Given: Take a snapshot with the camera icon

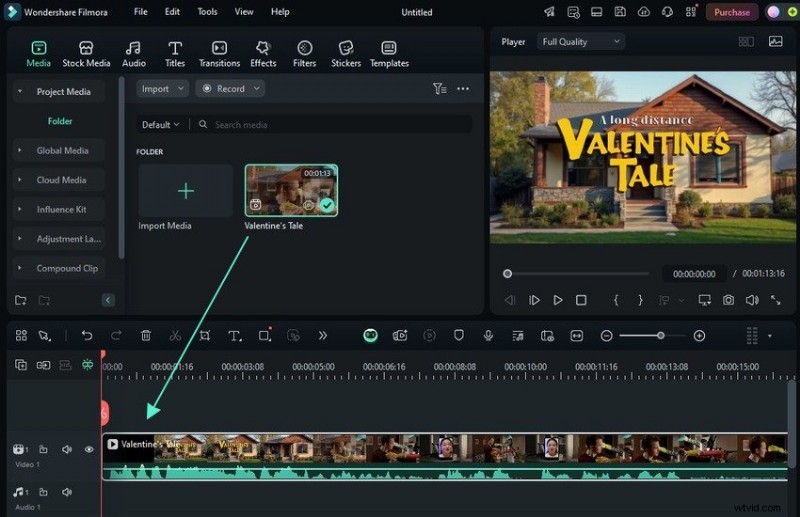Looking at the screenshot, I should (729, 300).
